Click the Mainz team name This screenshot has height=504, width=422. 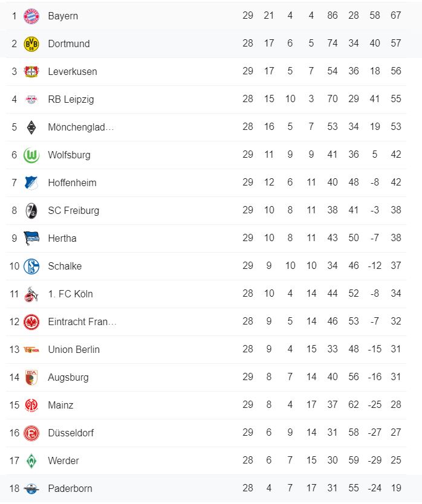tap(60, 405)
